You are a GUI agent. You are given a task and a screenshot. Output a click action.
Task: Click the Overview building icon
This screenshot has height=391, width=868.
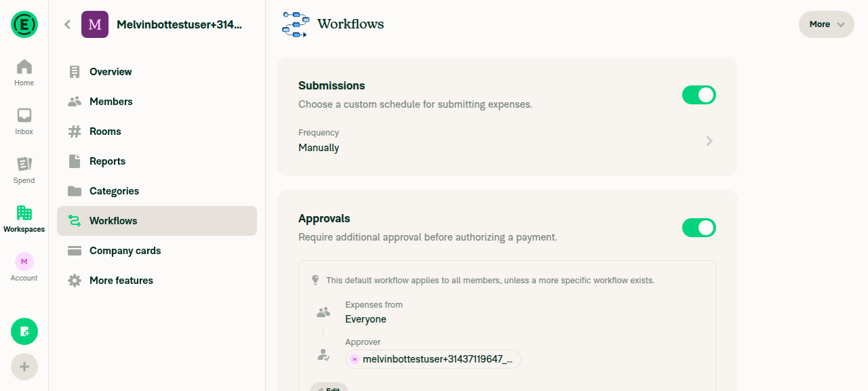(x=75, y=72)
